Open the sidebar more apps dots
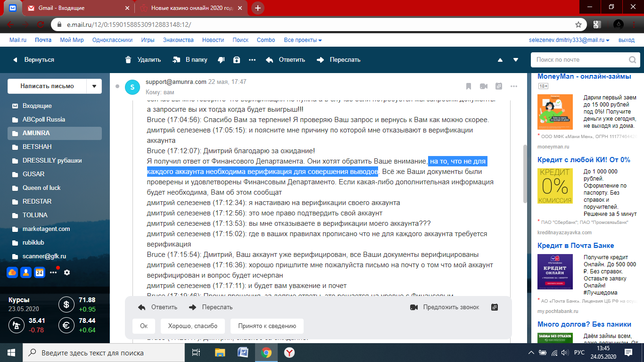The height and width of the screenshot is (362, 644). (53, 272)
